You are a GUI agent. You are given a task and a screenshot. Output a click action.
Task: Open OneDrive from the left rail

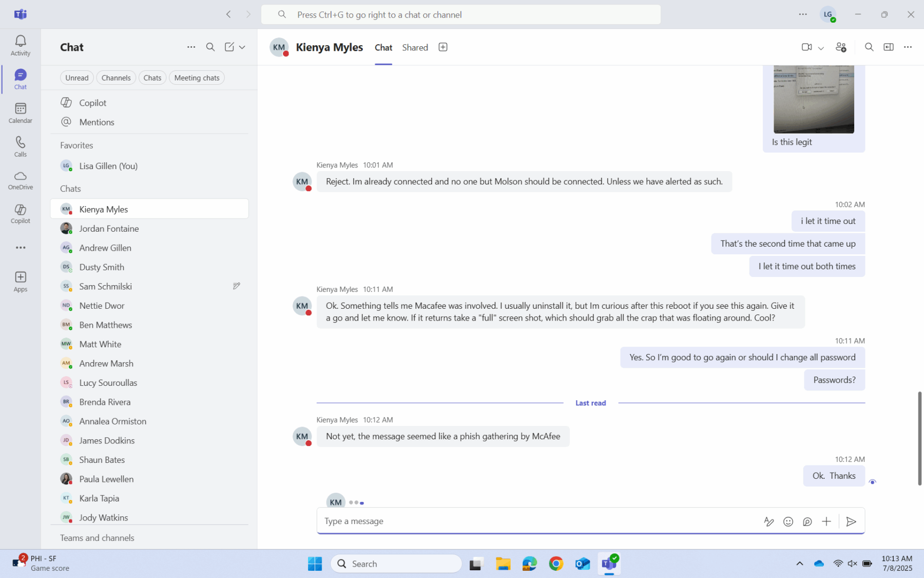[x=21, y=180]
